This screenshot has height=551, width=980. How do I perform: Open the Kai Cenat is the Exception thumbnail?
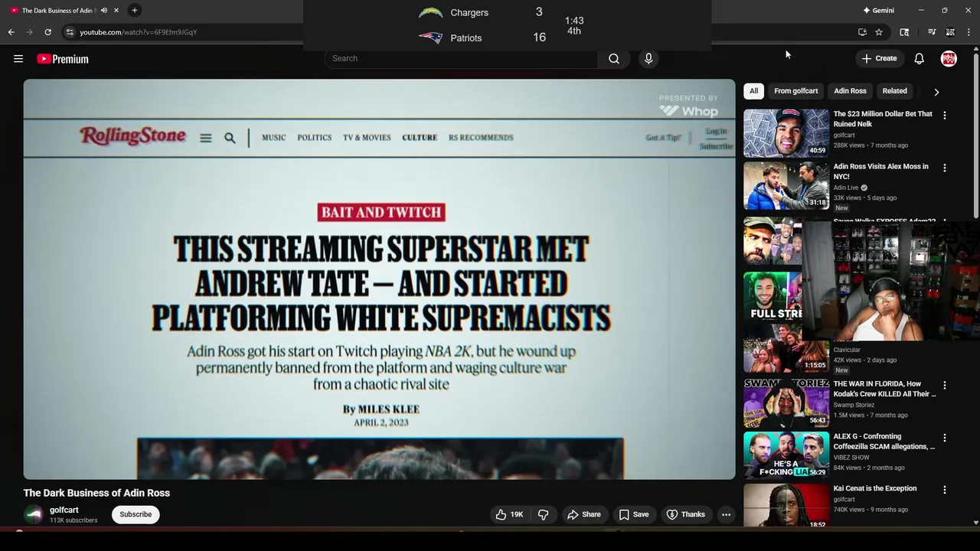(786, 505)
